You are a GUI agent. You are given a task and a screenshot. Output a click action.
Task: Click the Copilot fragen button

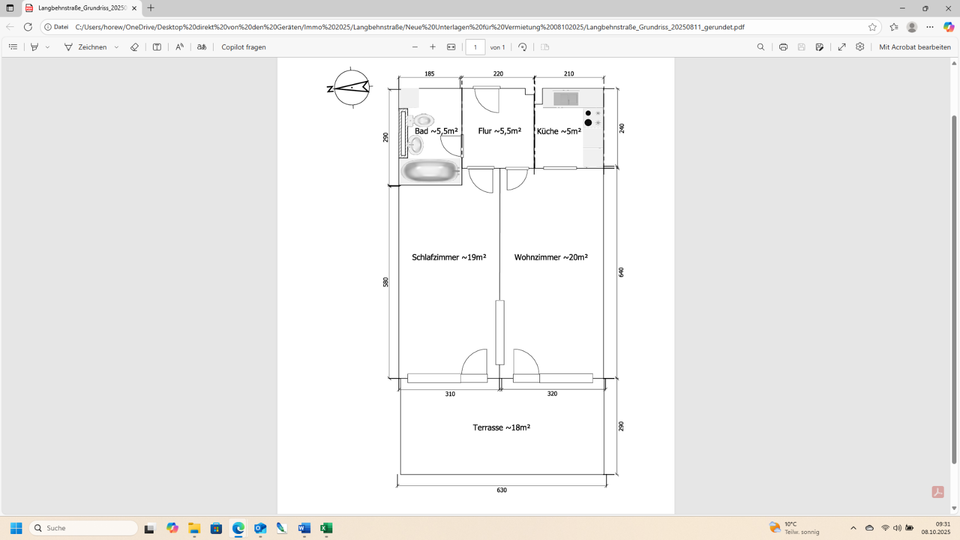tap(243, 47)
